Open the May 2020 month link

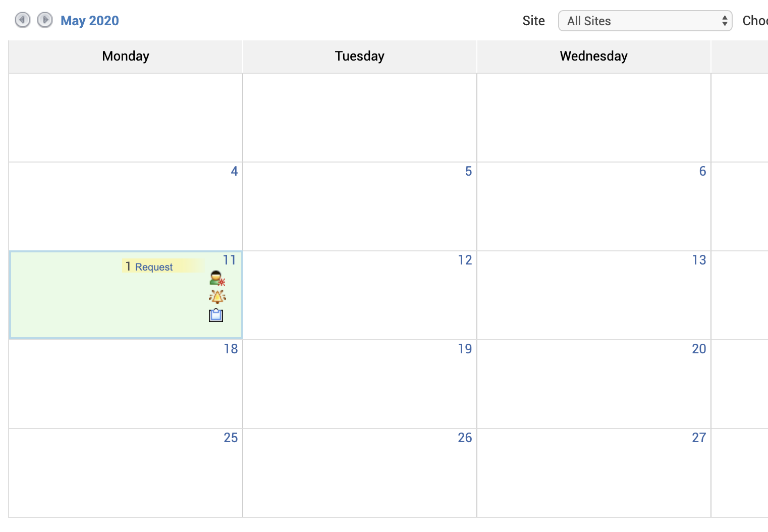[x=90, y=21]
